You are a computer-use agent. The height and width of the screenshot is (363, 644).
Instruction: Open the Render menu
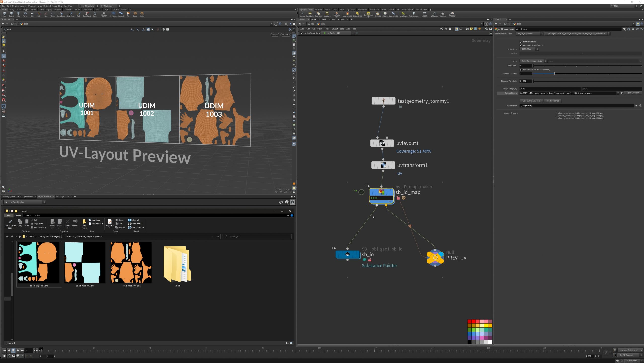15,6
